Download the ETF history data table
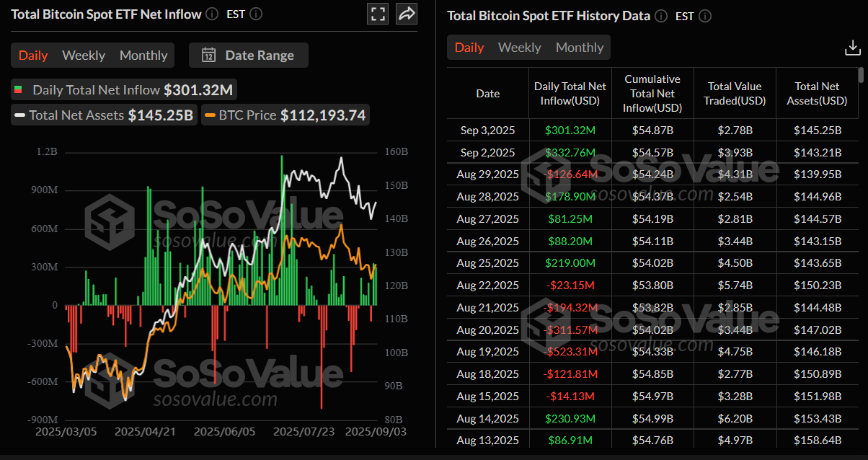The height and width of the screenshot is (460, 868). (x=852, y=48)
